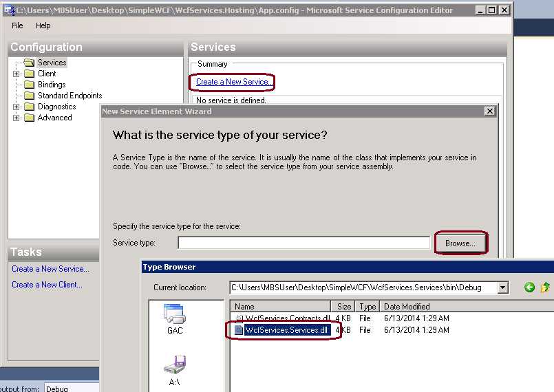Image resolution: width=554 pixels, height=392 pixels.
Task: Select Bindings in the Configuration tree
Action: [52, 85]
